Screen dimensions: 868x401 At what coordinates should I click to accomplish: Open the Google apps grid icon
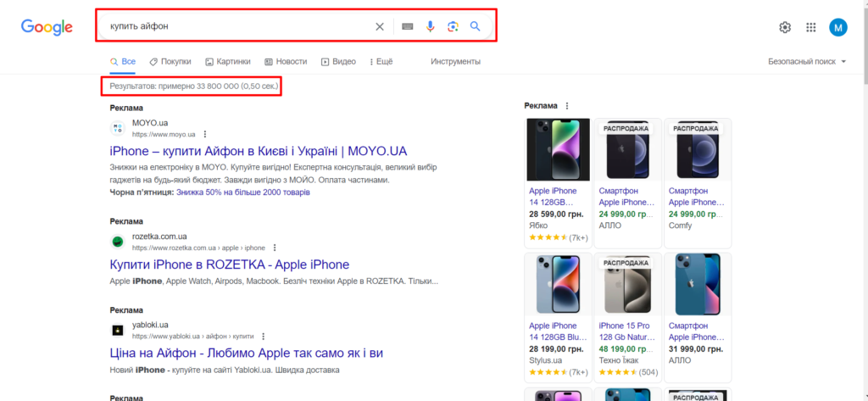tap(811, 27)
